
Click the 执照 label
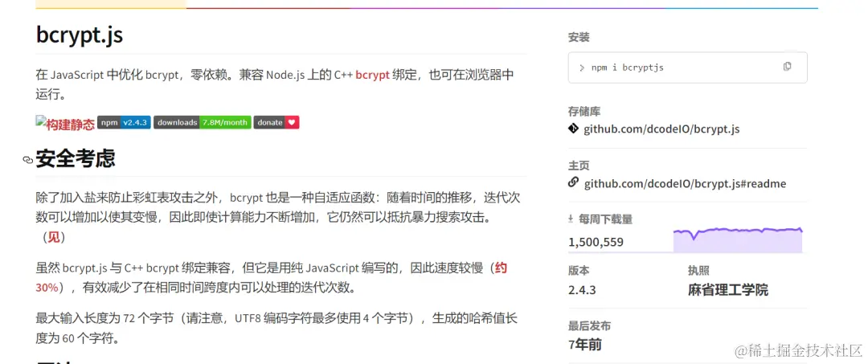[x=698, y=271]
